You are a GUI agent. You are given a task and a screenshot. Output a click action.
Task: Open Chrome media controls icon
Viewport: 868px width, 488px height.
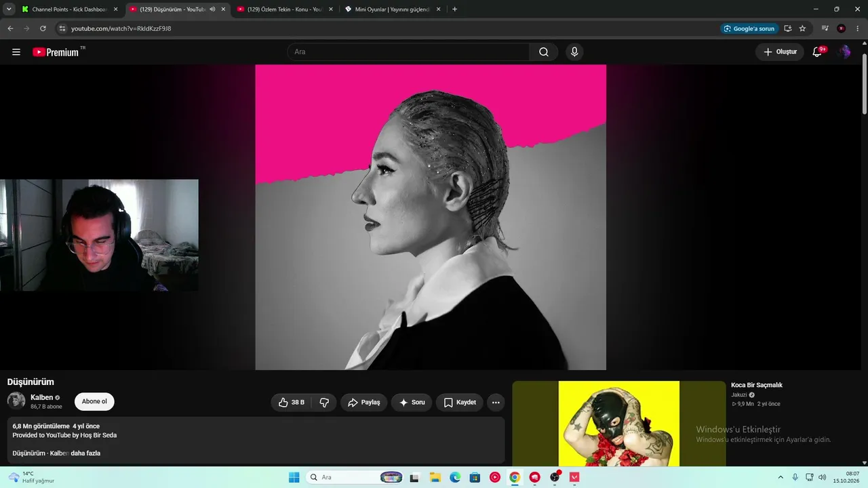(825, 28)
